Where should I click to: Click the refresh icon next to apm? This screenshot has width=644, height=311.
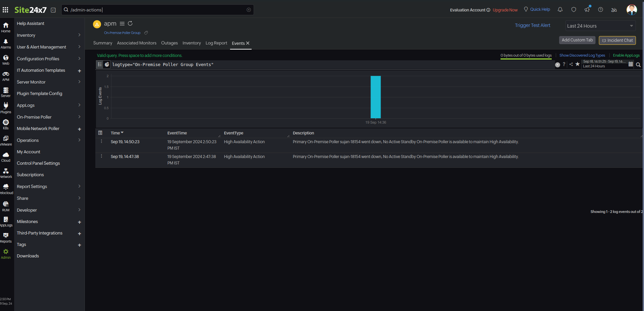[x=130, y=24]
